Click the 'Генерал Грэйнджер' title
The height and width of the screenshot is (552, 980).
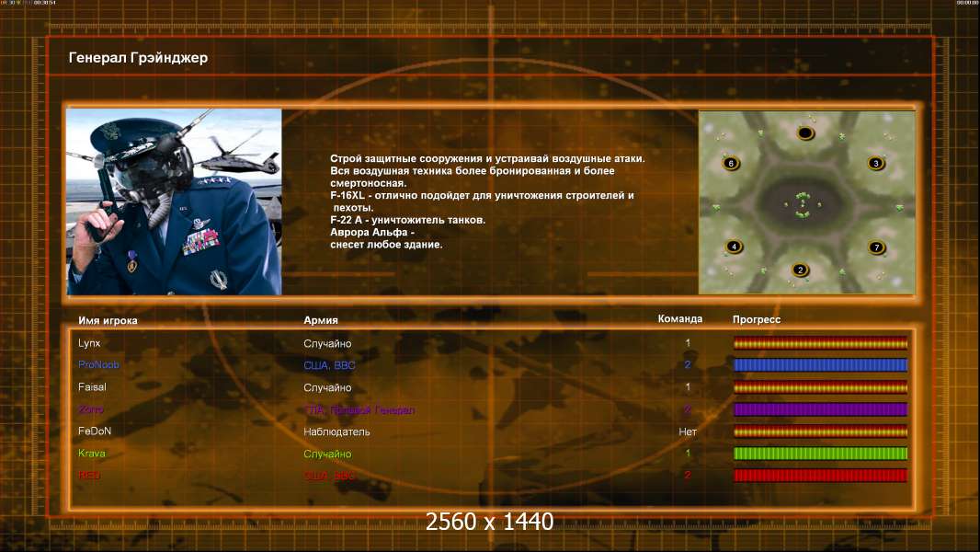point(138,58)
